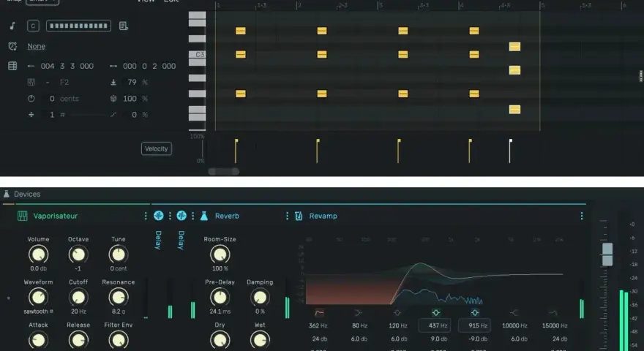Image resolution: width=644 pixels, height=351 pixels.
Task: Click the scroll document icon beside scale strip
Action: (x=123, y=26)
